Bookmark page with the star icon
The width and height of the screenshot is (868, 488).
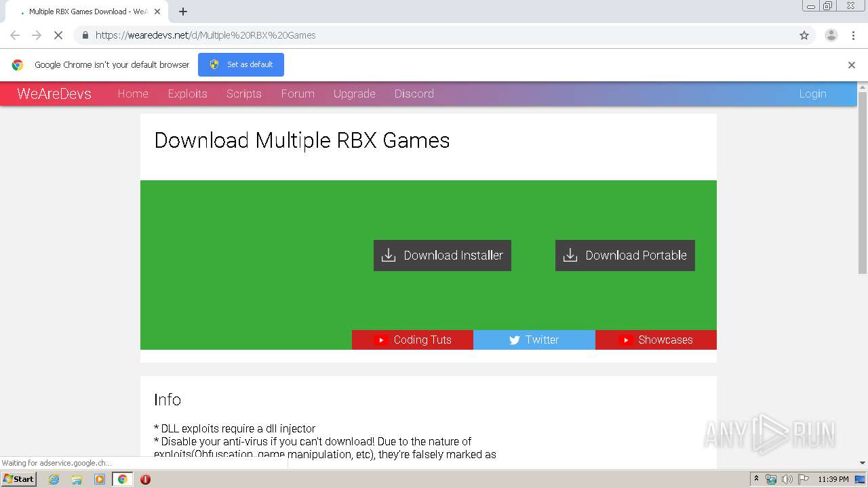[x=804, y=35]
